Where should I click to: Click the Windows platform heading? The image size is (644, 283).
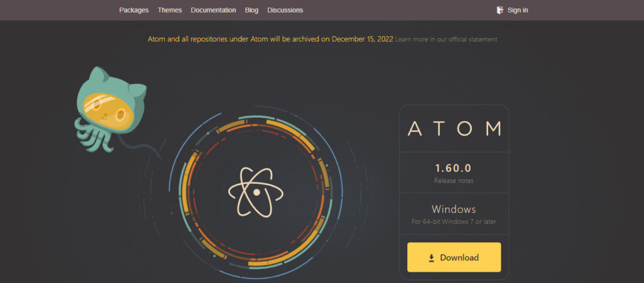454,209
